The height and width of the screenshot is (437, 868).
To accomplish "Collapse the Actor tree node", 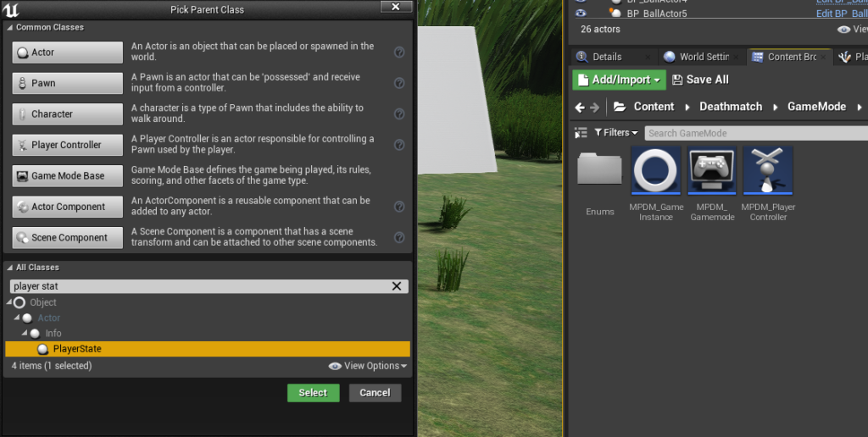I will (17, 318).
